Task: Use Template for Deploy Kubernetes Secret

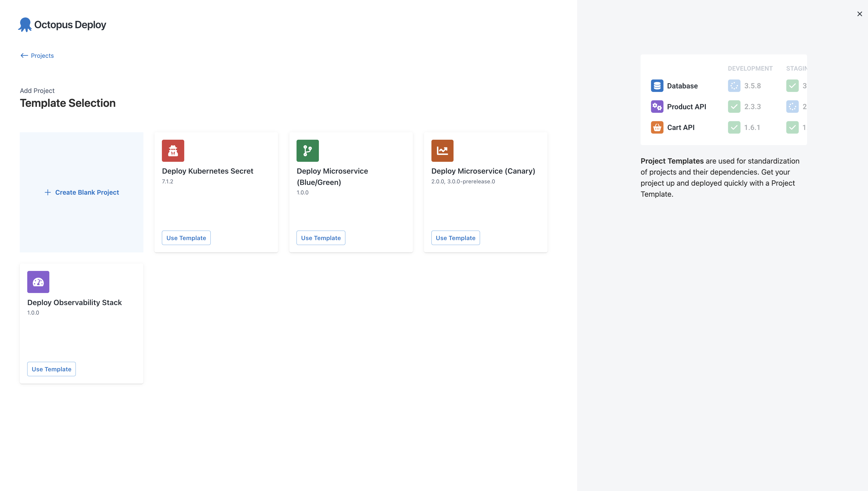Action: coord(186,238)
